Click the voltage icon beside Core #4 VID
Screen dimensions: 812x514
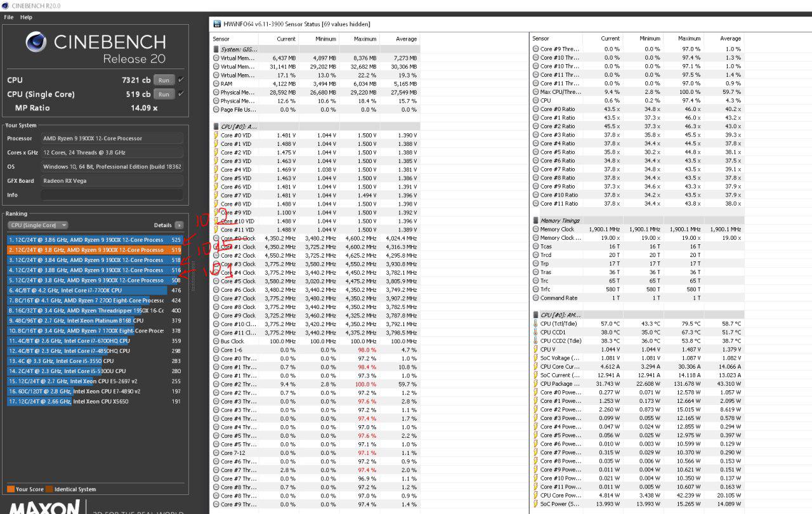216,169
